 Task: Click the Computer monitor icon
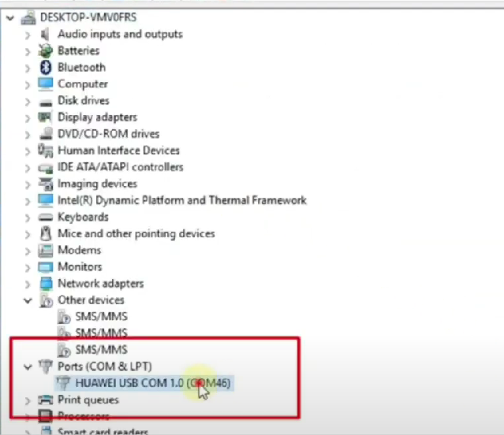coord(45,84)
